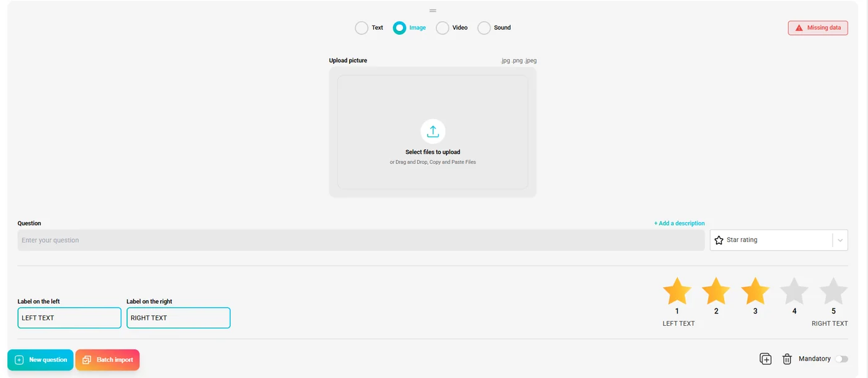Click Add a description link
Screen dimensions: 868x378
coord(680,223)
